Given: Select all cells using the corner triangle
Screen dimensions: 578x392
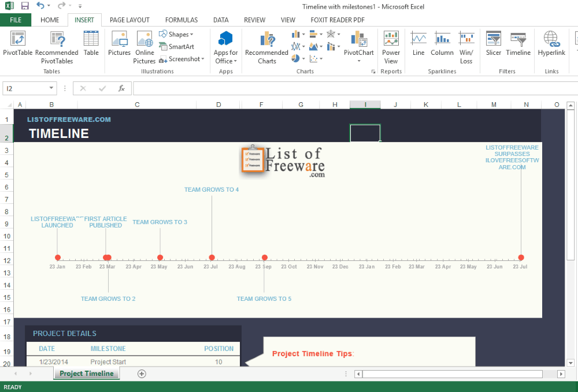Looking at the screenshot, I should pyautogui.click(x=9, y=105).
